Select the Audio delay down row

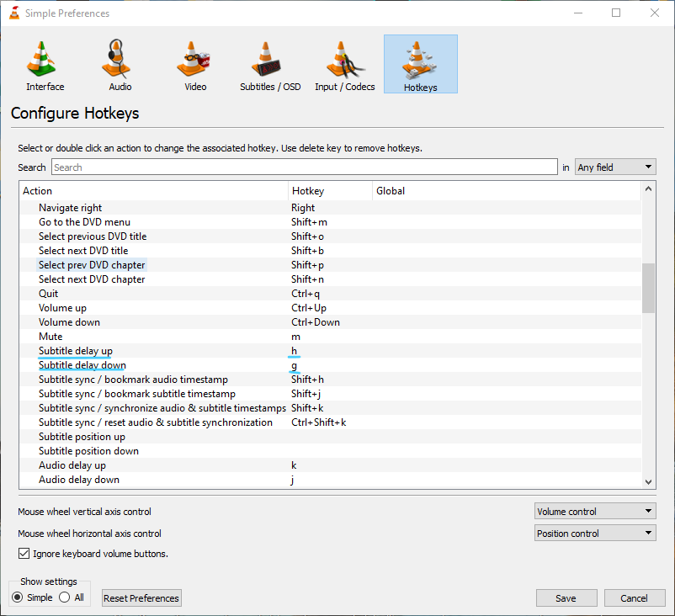coord(330,479)
